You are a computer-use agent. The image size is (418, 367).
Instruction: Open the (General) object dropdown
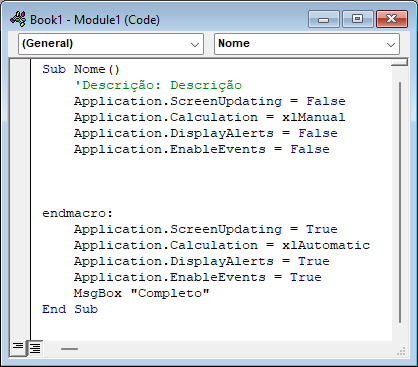tap(111, 44)
